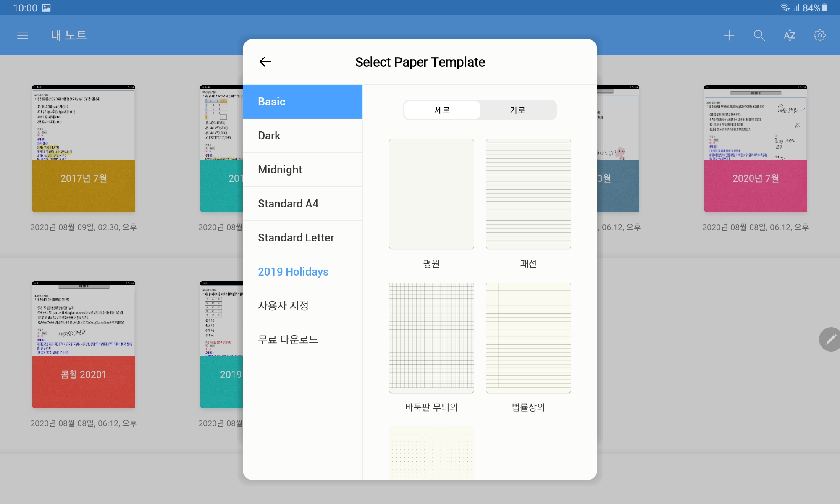This screenshot has height=504, width=840.
Task: Tap the back arrow in template dialog
Action: tap(265, 62)
